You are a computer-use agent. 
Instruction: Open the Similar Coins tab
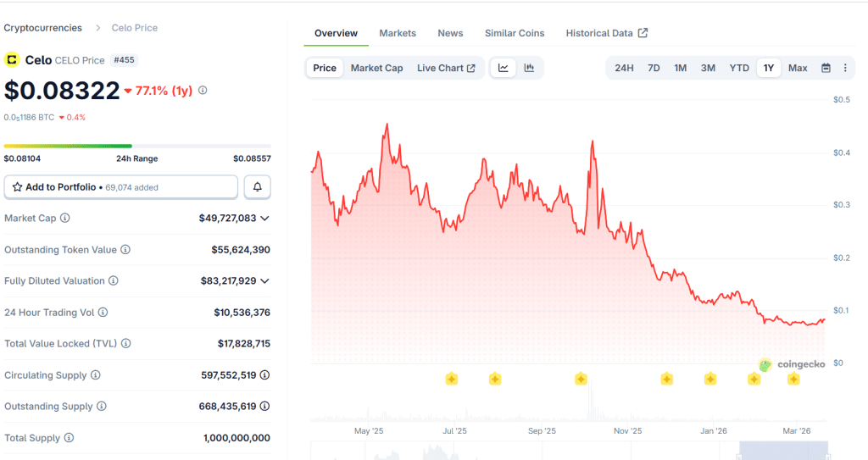tap(515, 33)
